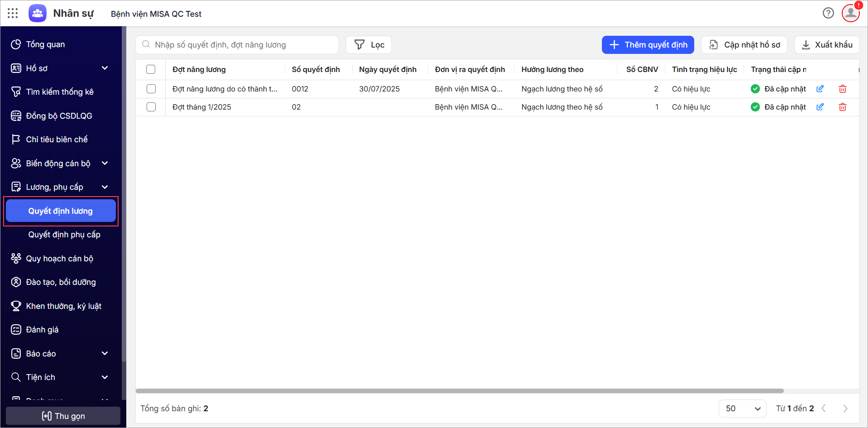Open the Lọc filter button

pos(369,45)
